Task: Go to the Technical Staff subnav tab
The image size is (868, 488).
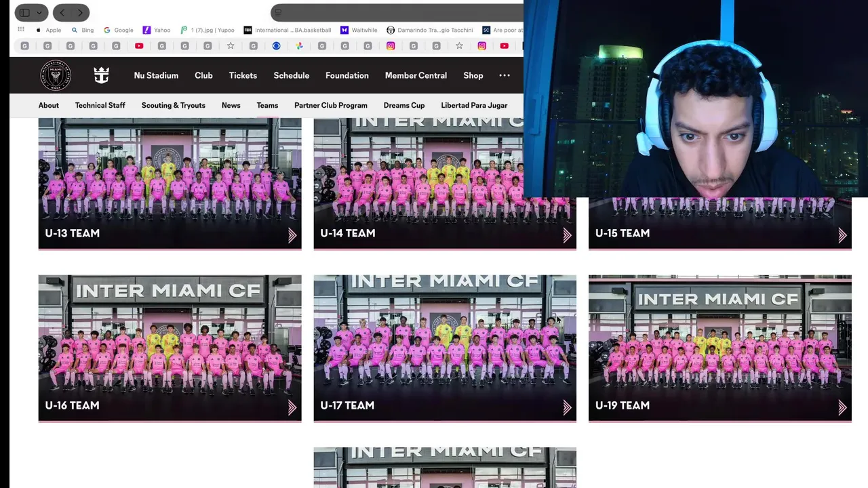Action: [x=100, y=105]
